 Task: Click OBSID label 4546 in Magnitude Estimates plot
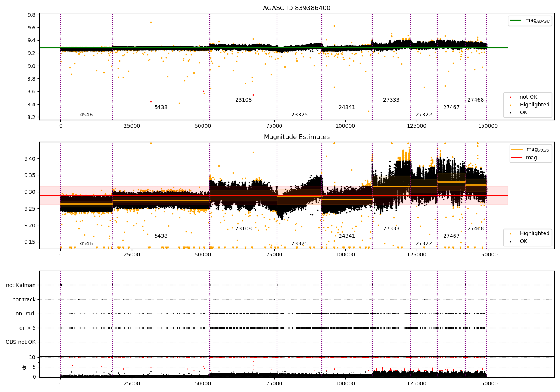(x=86, y=244)
